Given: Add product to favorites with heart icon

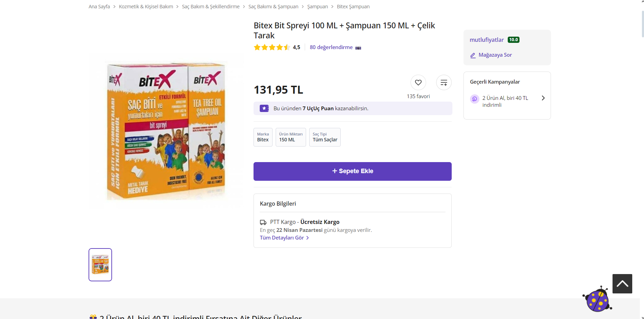Looking at the screenshot, I should [x=418, y=83].
